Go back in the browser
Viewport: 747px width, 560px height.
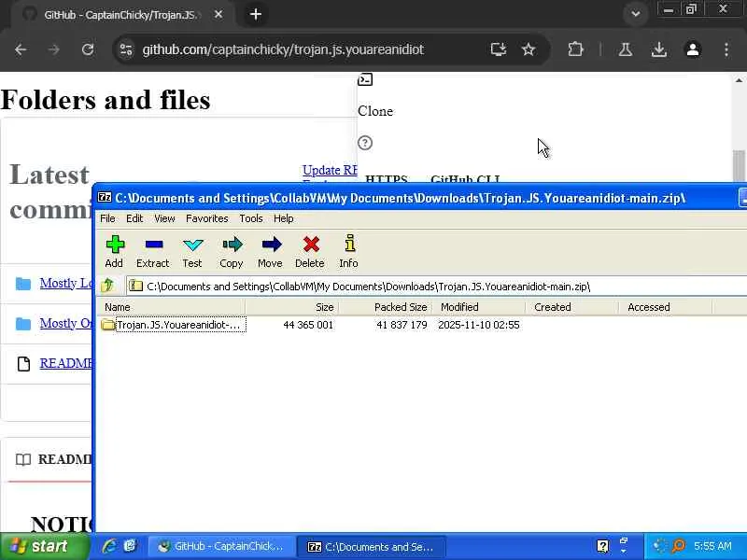click(x=21, y=49)
